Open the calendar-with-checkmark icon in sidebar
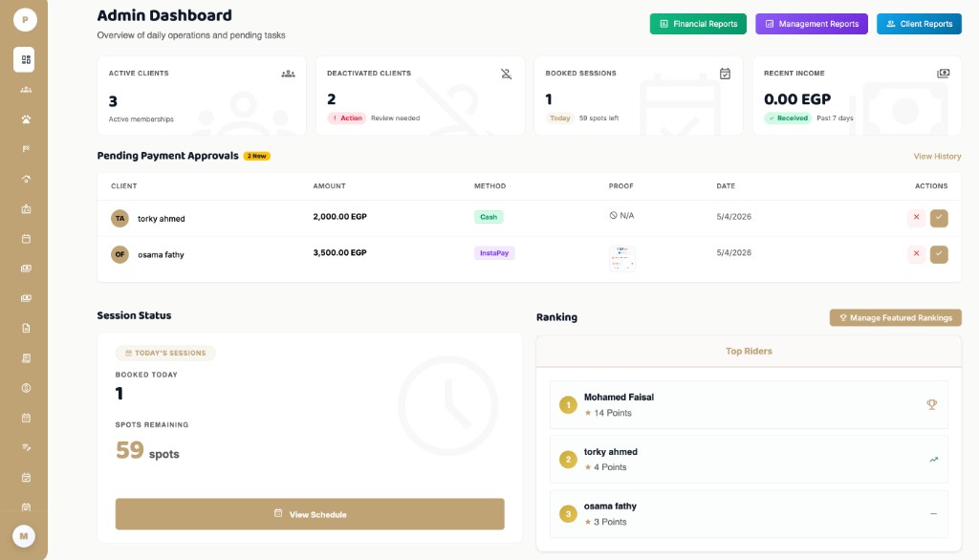 point(26,478)
